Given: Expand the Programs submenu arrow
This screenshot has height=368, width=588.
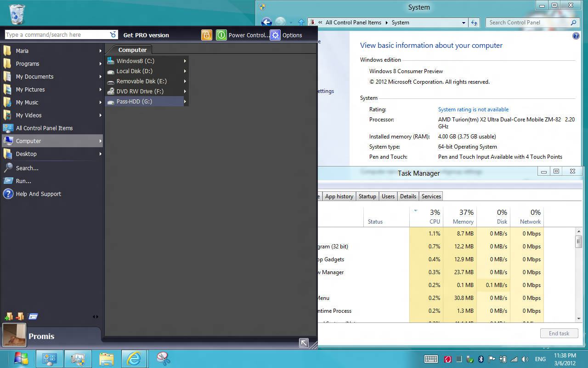Looking at the screenshot, I should pos(100,63).
